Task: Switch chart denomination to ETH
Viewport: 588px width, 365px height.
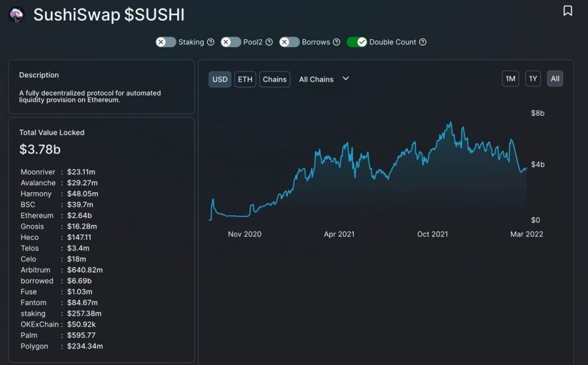Action: (245, 79)
